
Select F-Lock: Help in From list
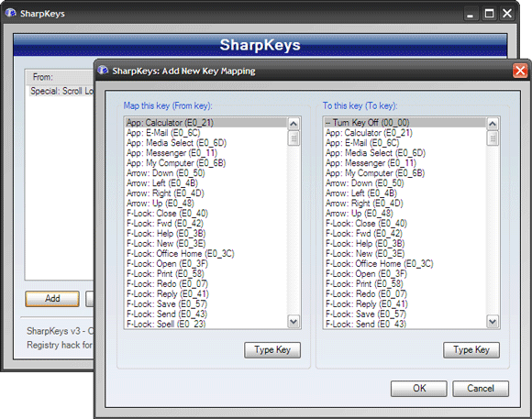click(x=206, y=234)
